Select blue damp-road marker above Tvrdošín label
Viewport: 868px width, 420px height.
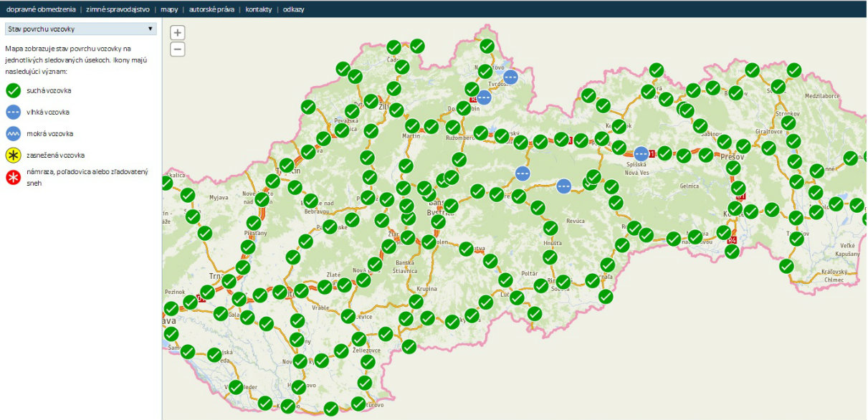coord(510,77)
